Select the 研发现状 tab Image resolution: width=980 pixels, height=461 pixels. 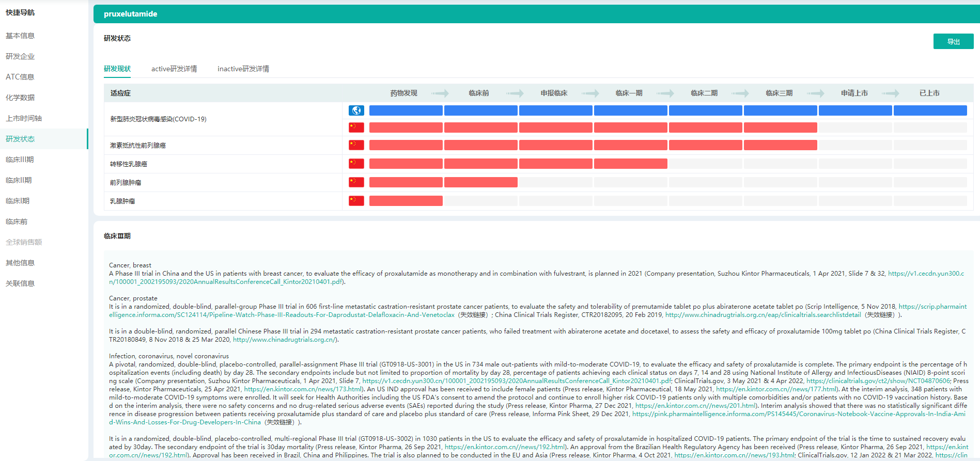(117, 69)
